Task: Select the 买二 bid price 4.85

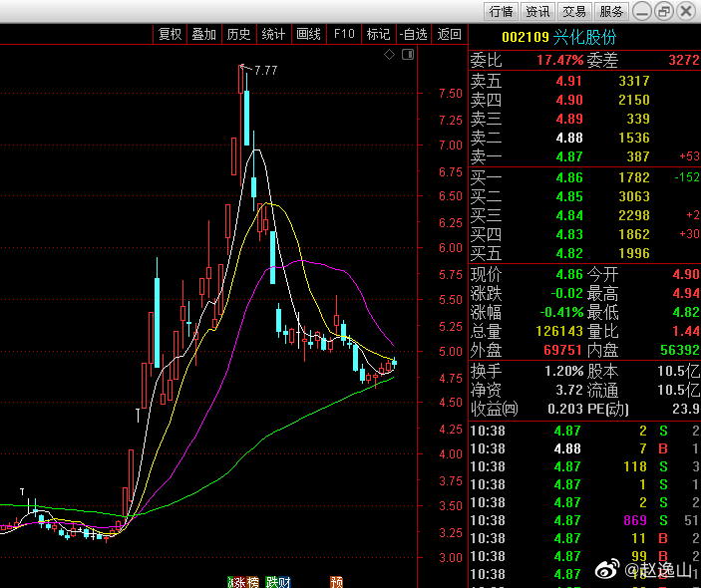Action: (x=568, y=196)
